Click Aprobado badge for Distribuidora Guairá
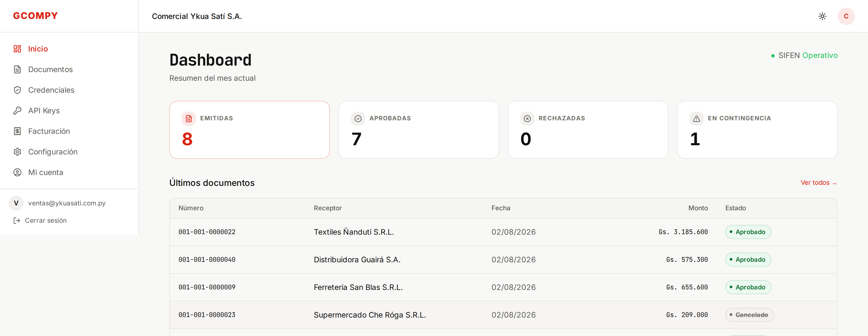The image size is (868, 336). click(x=748, y=259)
